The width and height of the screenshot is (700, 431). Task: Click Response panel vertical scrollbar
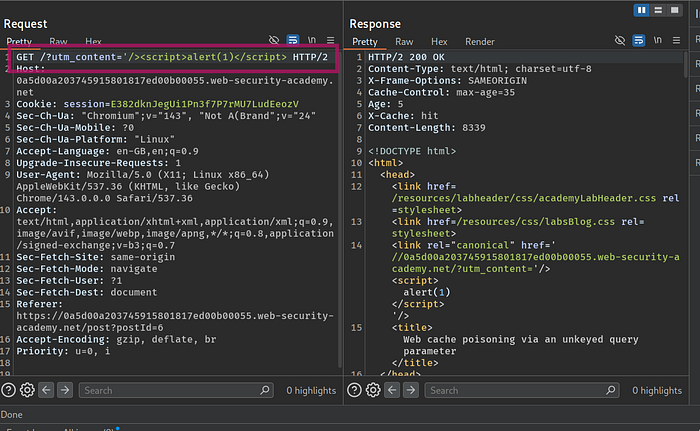(686, 65)
